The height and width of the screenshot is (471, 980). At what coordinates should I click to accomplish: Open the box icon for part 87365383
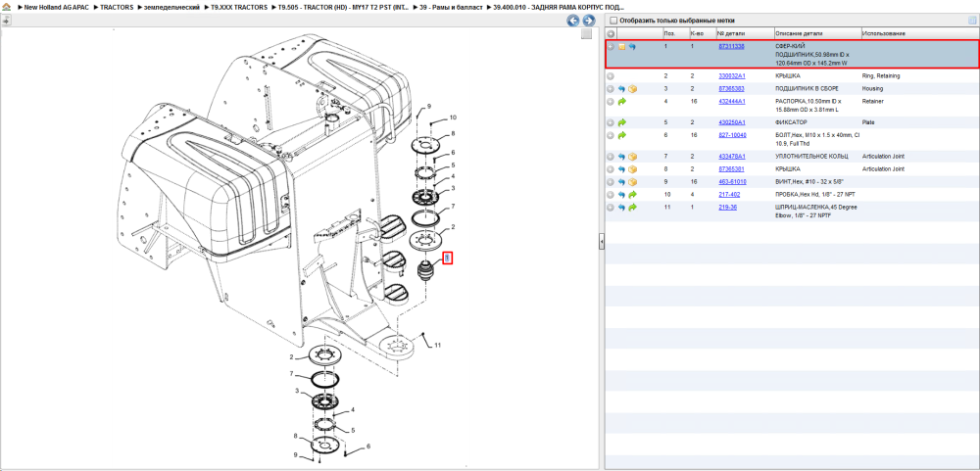point(632,89)
